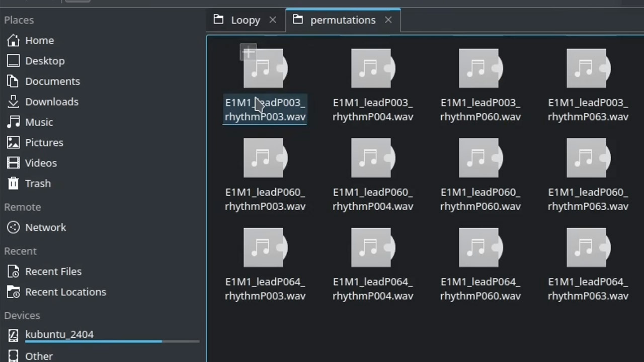Show Recent Files

coord(103,271)
